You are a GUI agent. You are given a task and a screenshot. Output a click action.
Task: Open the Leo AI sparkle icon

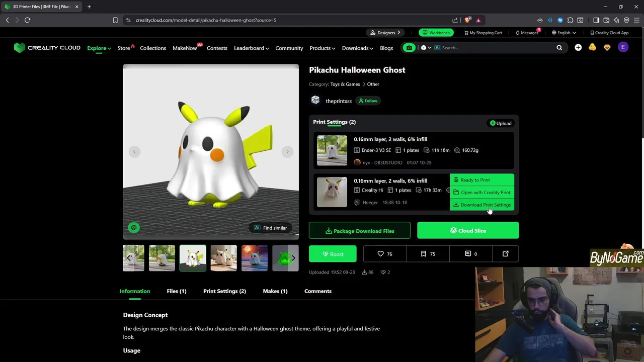point(616,20)
